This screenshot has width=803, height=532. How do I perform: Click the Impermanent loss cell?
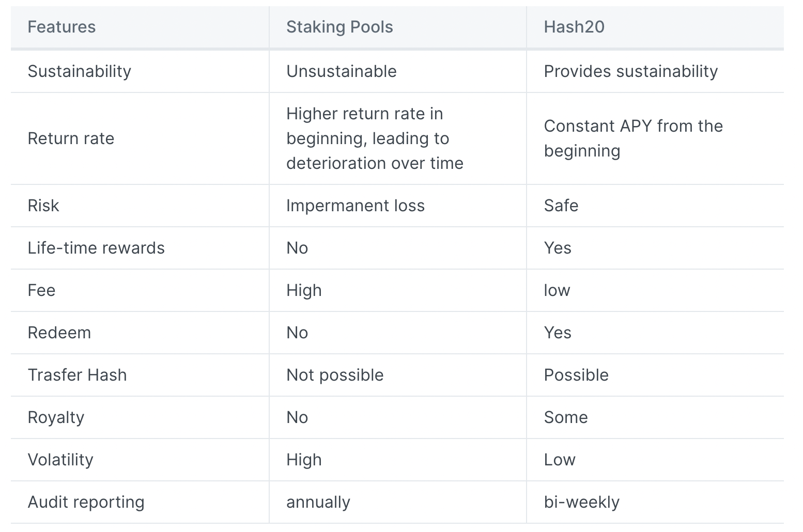[356, 206]
